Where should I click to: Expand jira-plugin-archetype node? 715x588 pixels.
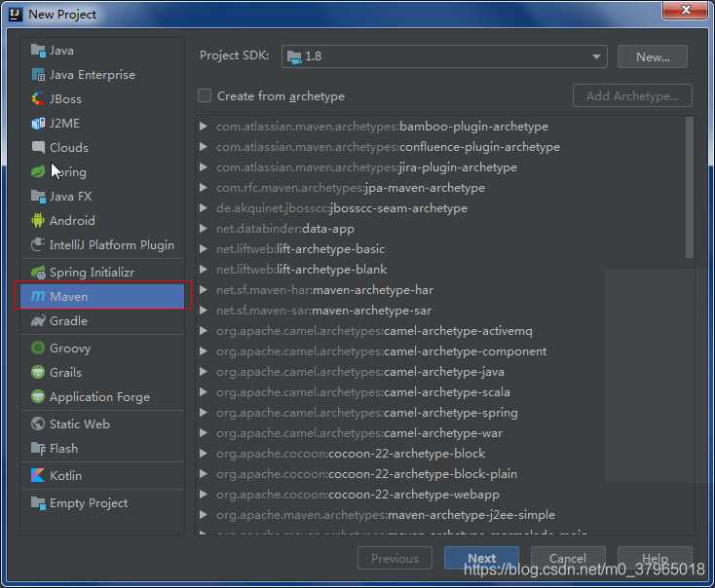(204, 167)
